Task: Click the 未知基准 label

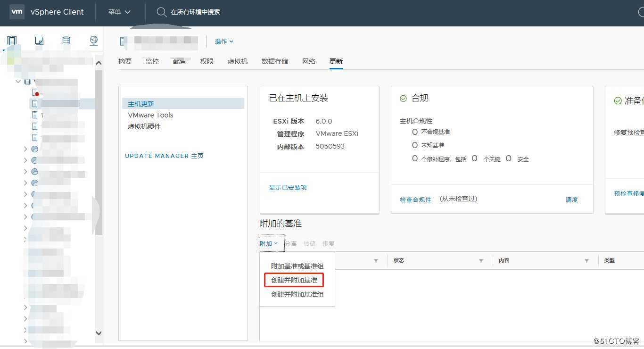Action: coord(433,145)
